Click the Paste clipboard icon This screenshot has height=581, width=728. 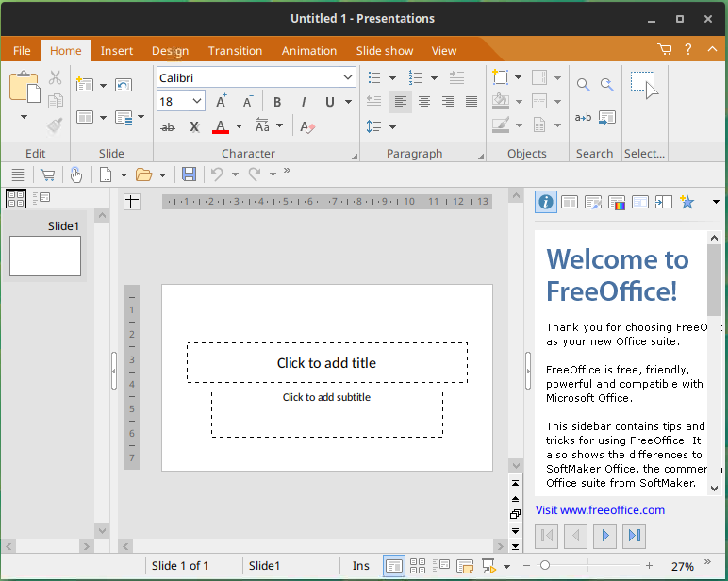[24, 86]
